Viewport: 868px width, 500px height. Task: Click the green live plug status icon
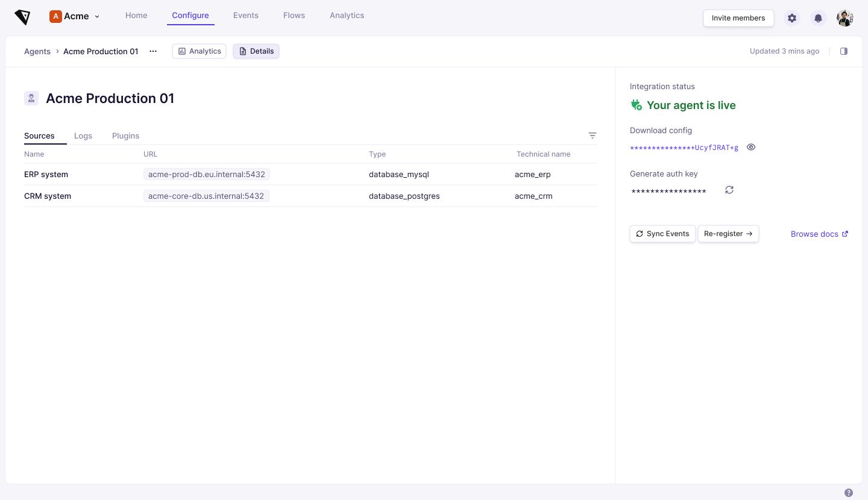(x=636, y=105)
